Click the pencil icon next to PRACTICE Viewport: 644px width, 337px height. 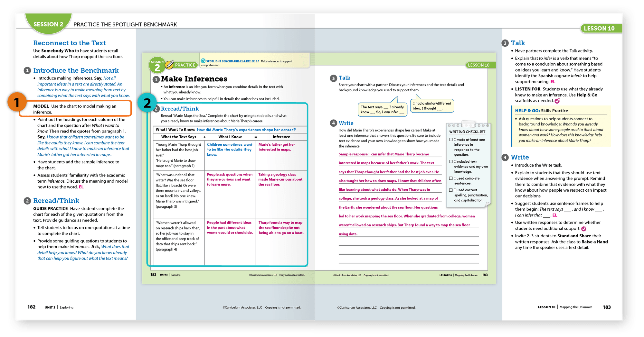click(169, 65)
